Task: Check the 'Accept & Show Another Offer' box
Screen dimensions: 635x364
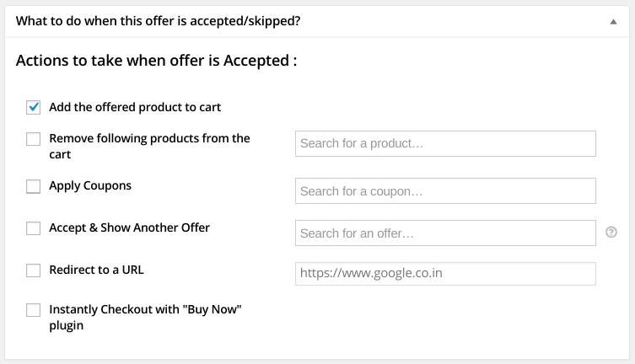Action: (33, 228)
